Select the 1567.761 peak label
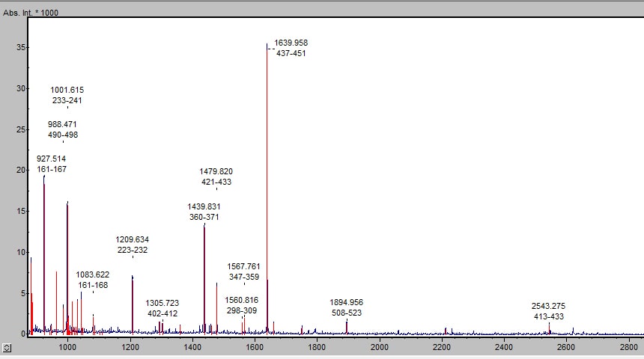This screenshot has width=644, height=359. 243,266
